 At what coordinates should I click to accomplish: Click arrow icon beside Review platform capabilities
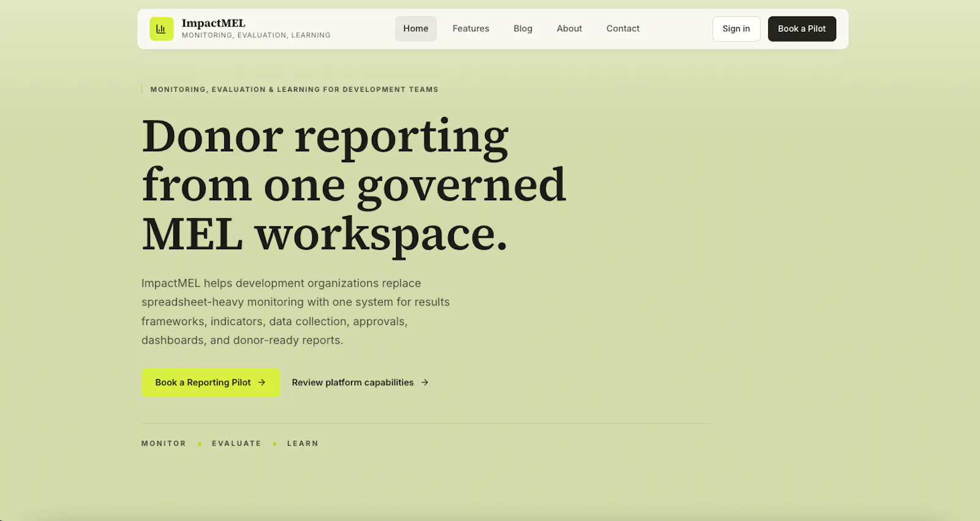tap(424, 382)
